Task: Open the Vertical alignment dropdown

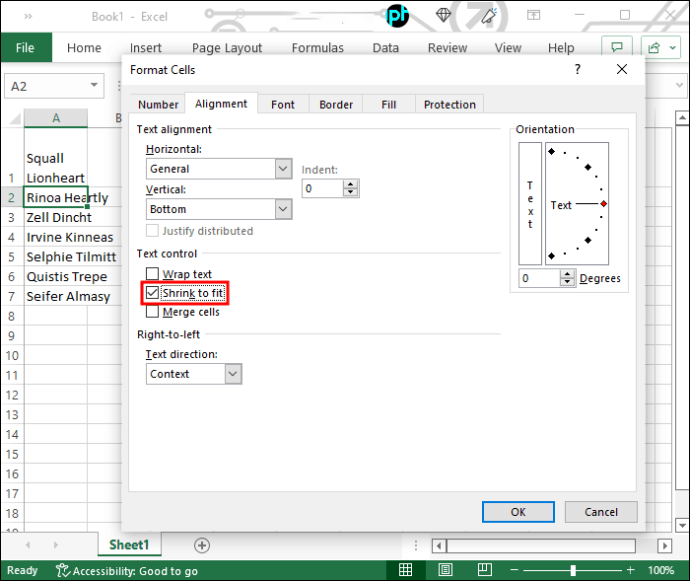Action: [x=283, y=209]
